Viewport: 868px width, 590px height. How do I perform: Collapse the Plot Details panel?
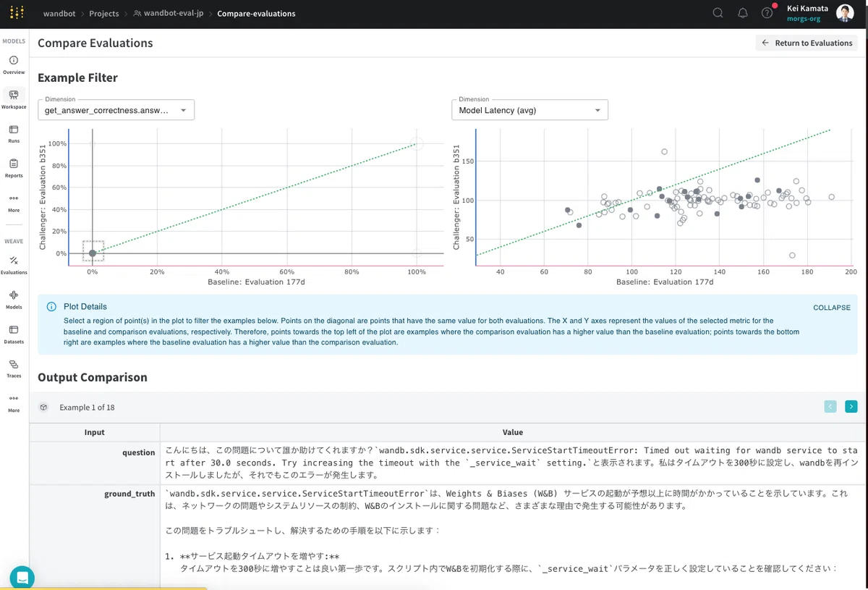[832, 308]
